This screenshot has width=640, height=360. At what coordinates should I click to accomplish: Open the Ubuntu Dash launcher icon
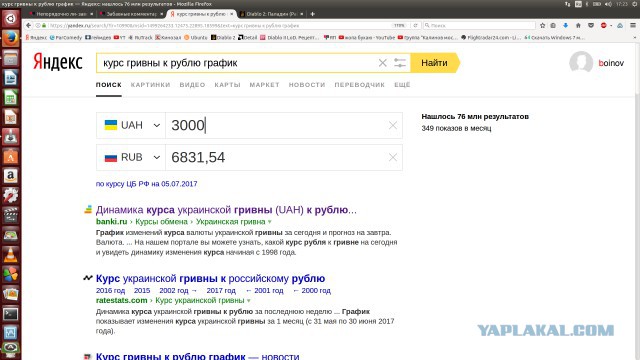coord(10,19)
